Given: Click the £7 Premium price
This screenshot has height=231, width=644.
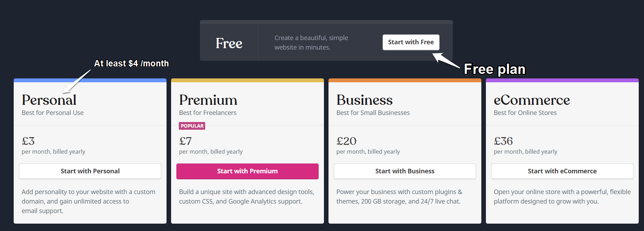Looking at the screenshot, I should [186, 141].
